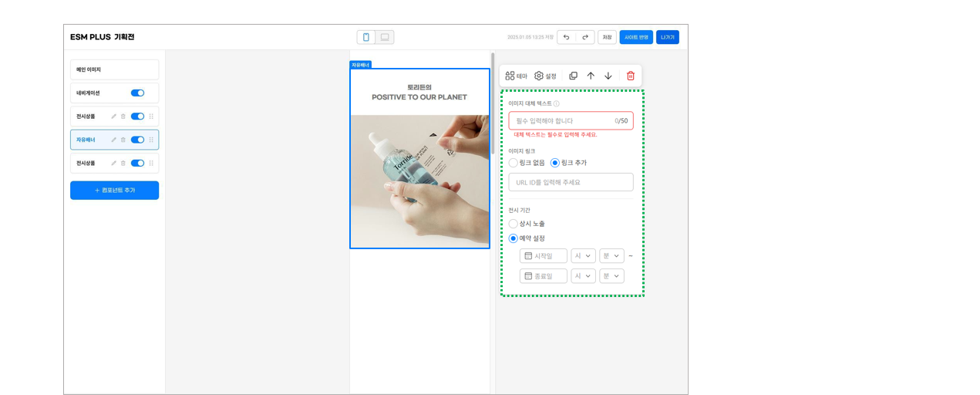Image resolution: width=980 pixels, height=395 pixels.
Task: Edit 자유배너 with its pencil icon
Action: pyautogui.click(x=113, y=140)
